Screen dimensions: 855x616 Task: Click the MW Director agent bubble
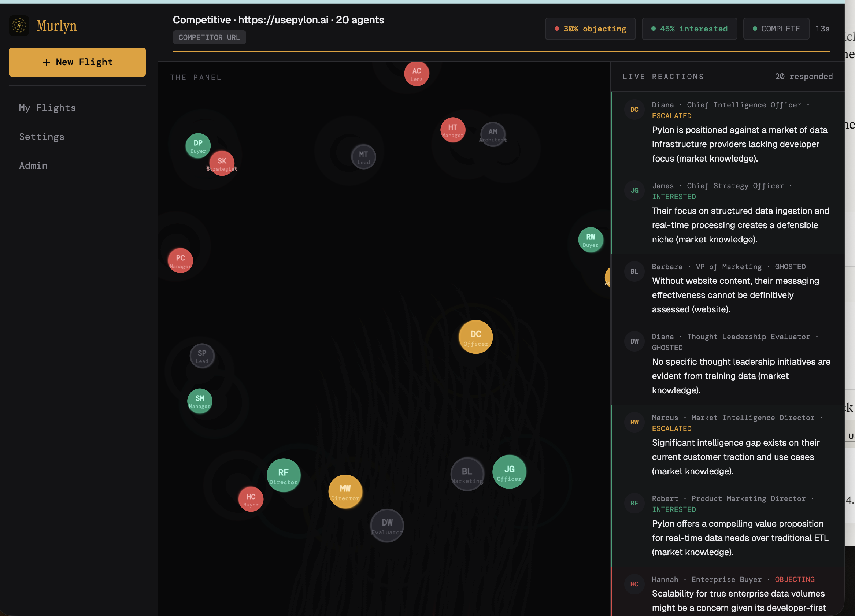tap(345, 491)
